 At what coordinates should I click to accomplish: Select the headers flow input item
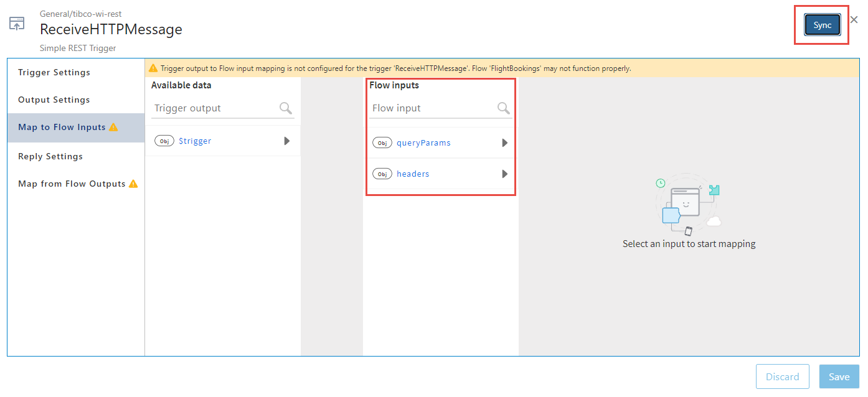coord(413,174)
